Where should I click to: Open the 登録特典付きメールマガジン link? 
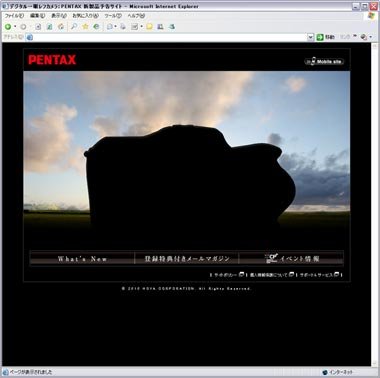[x=187, y=259]
